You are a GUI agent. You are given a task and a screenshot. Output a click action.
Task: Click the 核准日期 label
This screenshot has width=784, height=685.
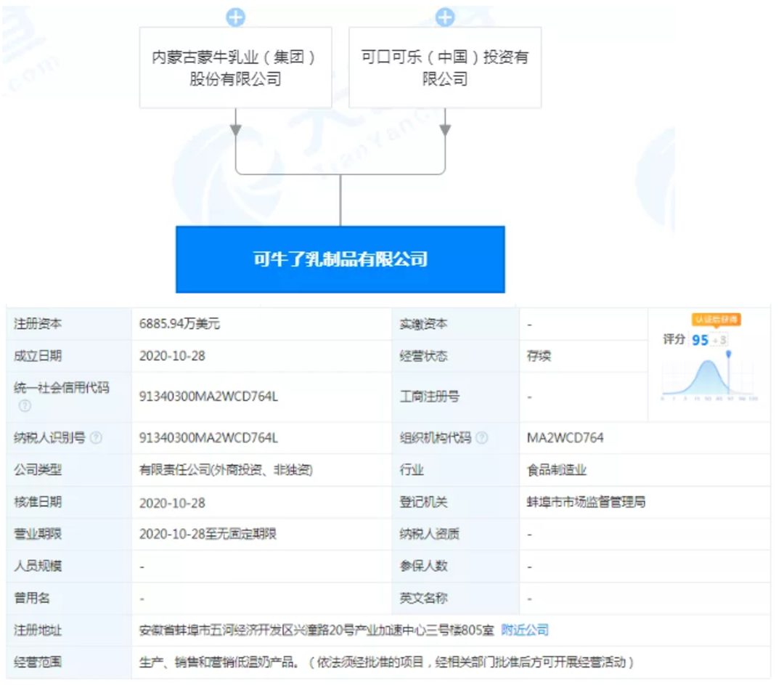[x=38, y=502]
